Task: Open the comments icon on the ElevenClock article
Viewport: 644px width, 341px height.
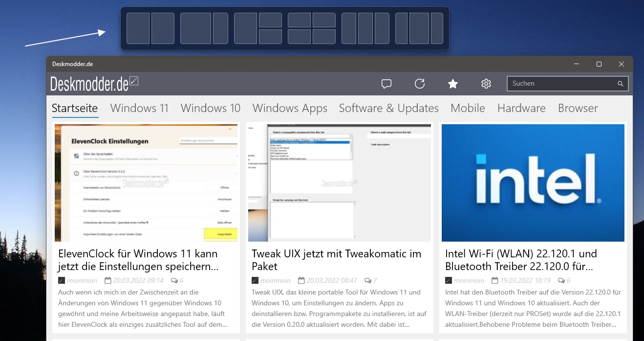Action: 174,281
